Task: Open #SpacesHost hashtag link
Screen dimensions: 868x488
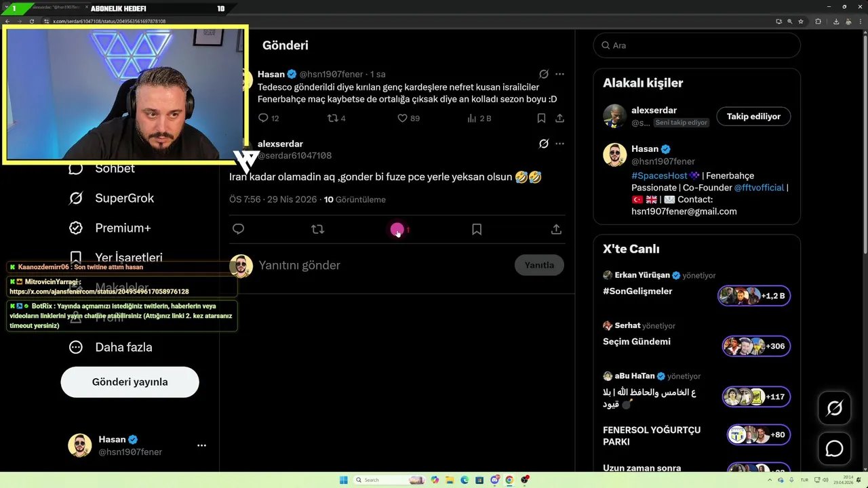Action: point(659,176)
